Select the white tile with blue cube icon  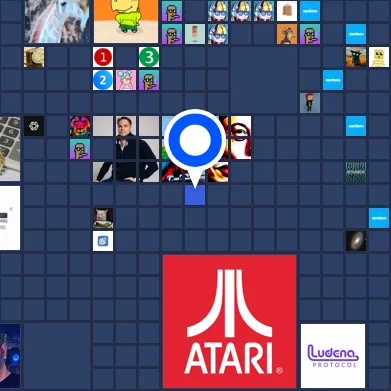103,241
